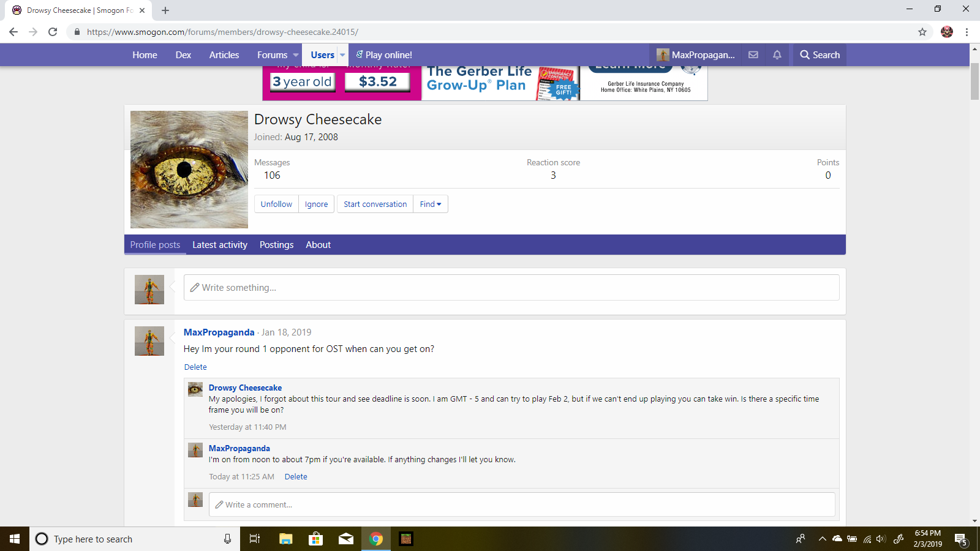This screenshot has width=980, height=551.
Task: Delete the Jan 18 profile post
Action: click(x=195, y=367)
